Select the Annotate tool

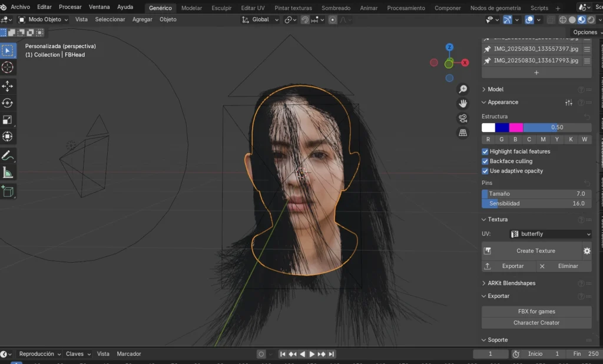tap(8, 156)
